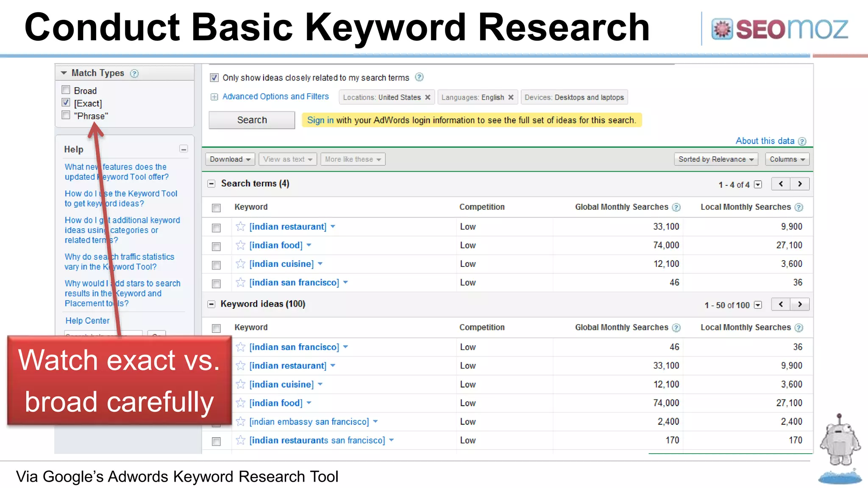Open the View as text dropdown
This screenshot has width=868, height=488.
[288, 159]
